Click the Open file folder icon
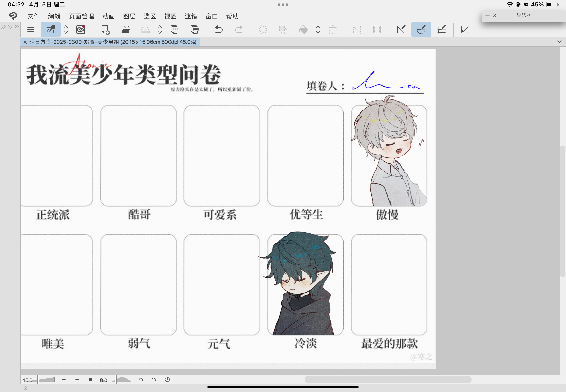The height and width of the screenshot is (392, 566). [x=125, y=30]
